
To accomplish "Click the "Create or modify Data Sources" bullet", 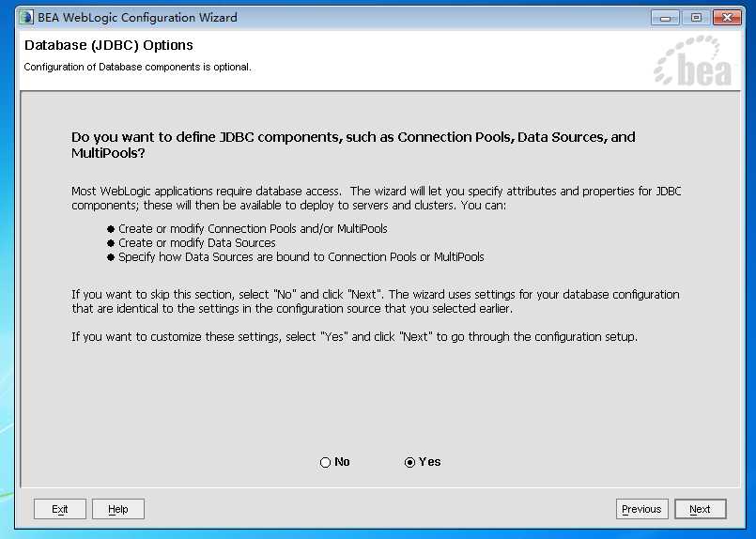I will (196, 242).
